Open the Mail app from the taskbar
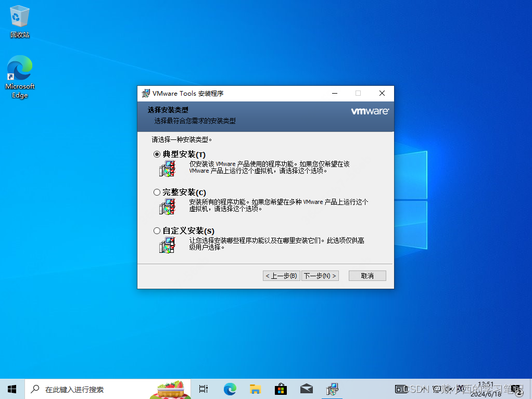Screen dimensions: 532x399 tap(307, 389)
